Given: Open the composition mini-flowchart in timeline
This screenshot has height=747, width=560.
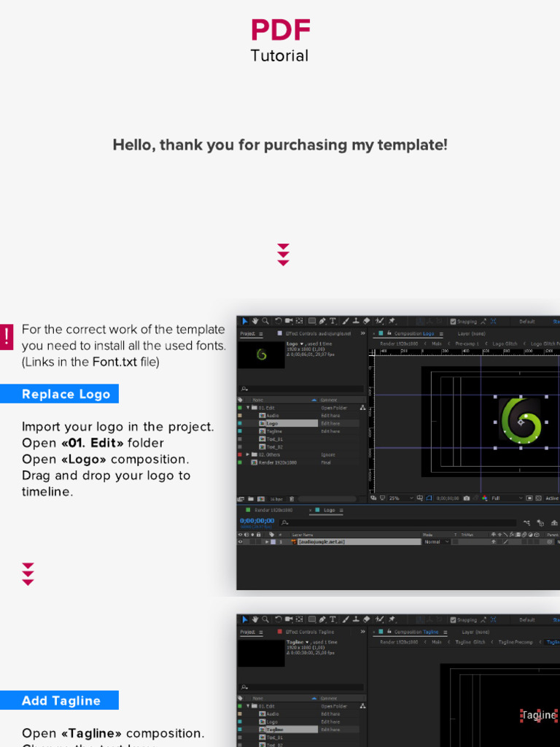Looking at the screenshot, I should coord(525,522).
